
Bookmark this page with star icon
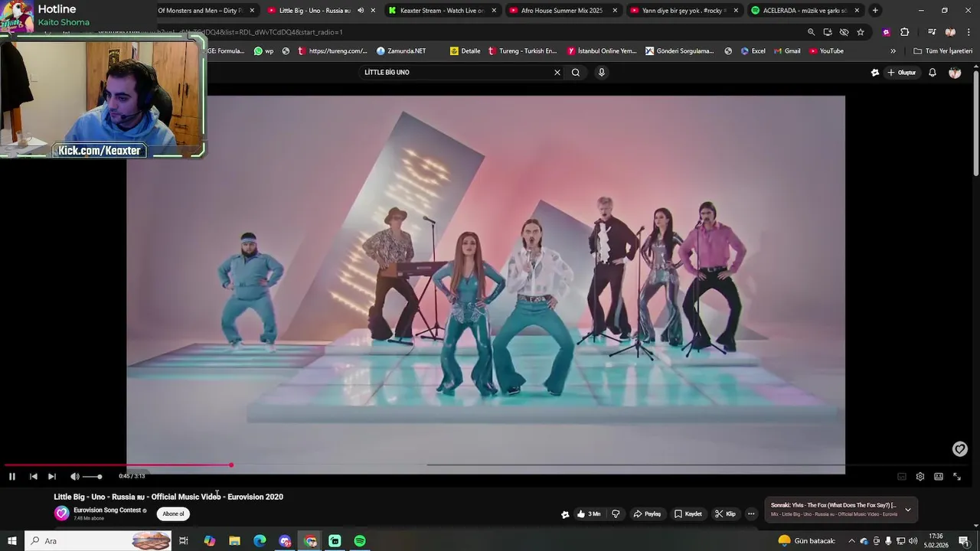(861, 32)
